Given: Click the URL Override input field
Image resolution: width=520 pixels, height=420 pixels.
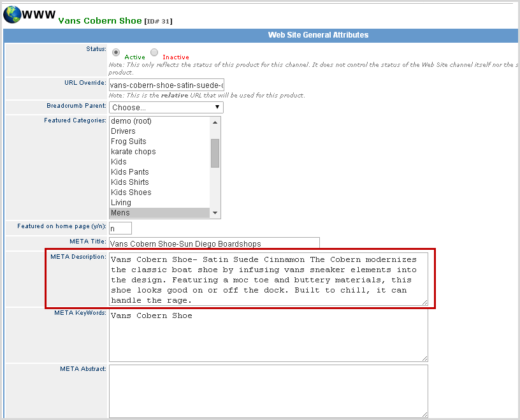Looking at the screenshot, I should [x=166, y=85].
